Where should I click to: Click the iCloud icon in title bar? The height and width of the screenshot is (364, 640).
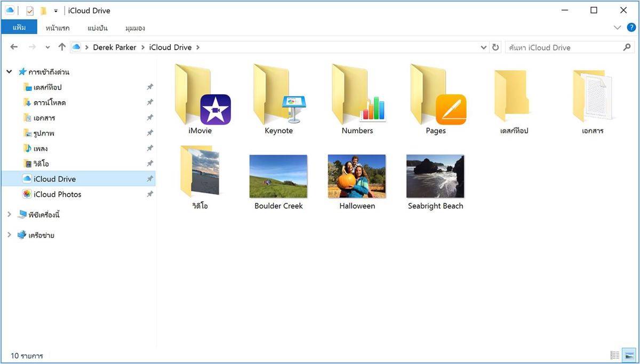coord(10,10)
